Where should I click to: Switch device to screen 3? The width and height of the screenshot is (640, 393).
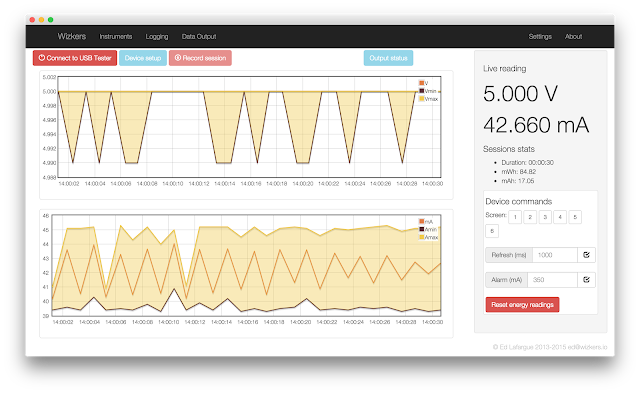click(545, 217)
